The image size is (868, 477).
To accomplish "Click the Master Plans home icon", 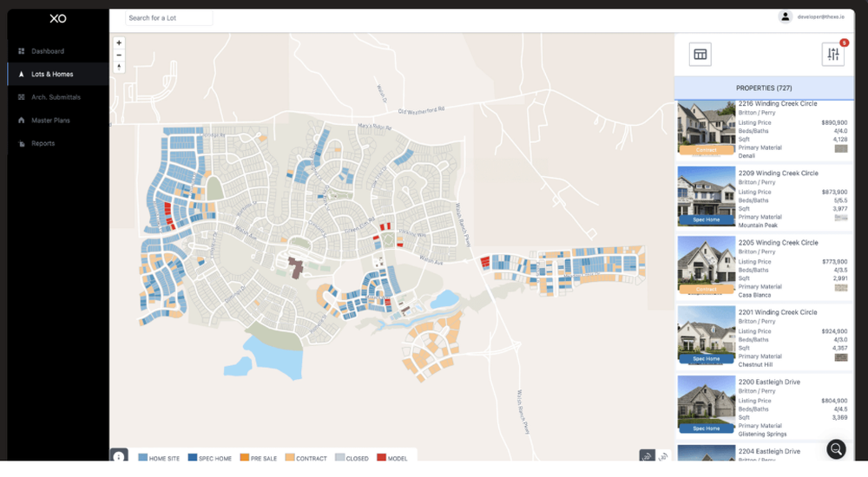I will (x=21, y=120).
